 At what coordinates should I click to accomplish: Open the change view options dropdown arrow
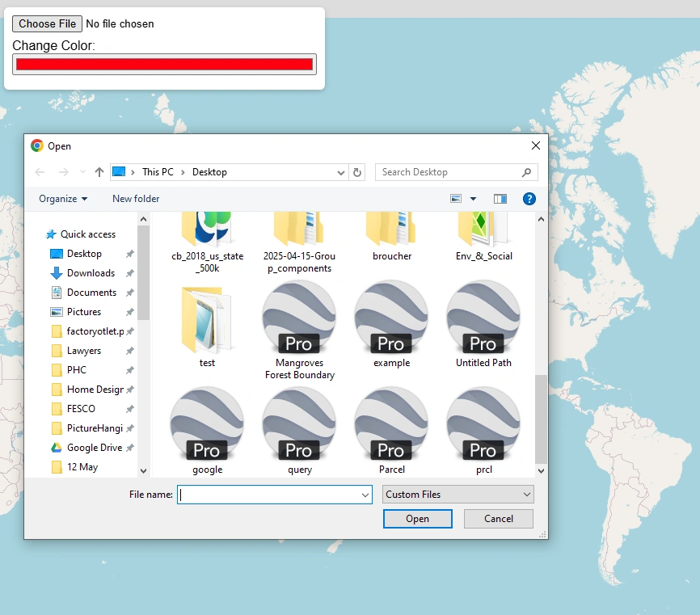(x=473, y=198)
